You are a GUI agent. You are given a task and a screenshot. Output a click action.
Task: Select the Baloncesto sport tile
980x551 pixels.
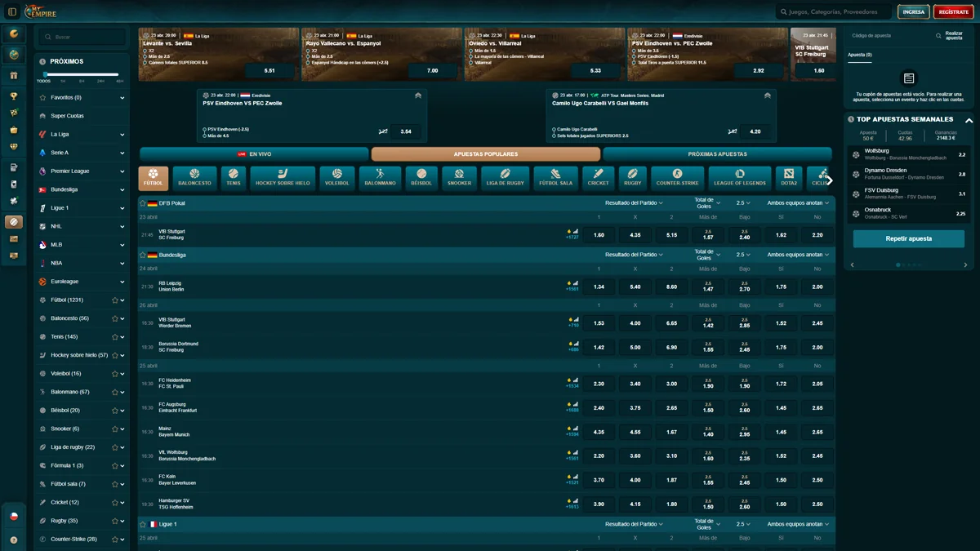coord(194,178)
